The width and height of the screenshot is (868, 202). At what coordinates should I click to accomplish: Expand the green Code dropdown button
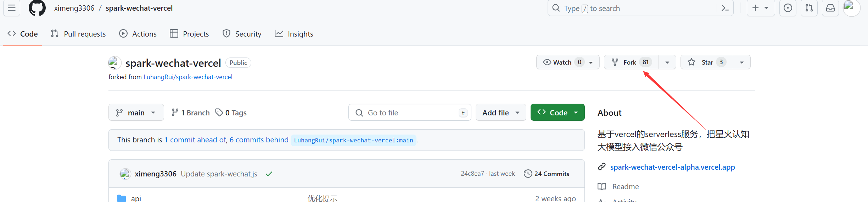tap(558, 113)
